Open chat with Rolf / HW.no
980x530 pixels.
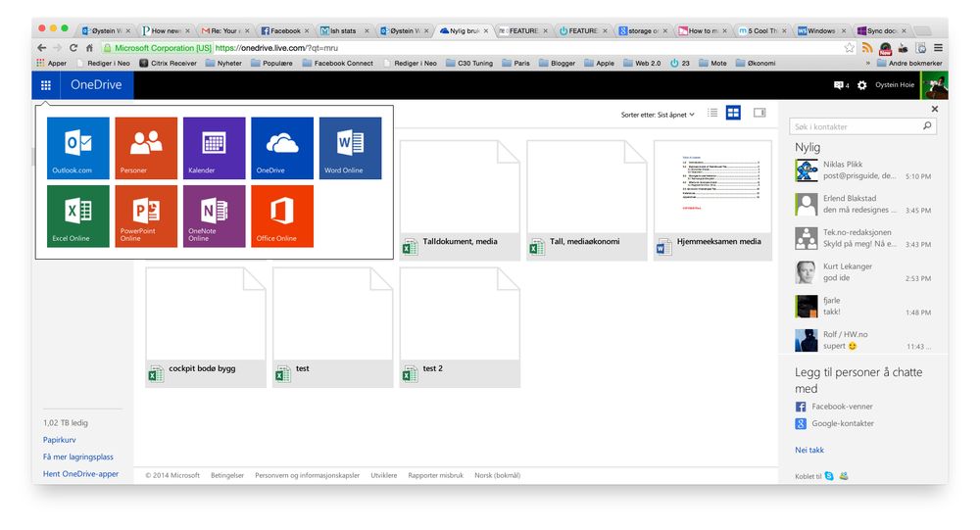[x=863, y=340]
